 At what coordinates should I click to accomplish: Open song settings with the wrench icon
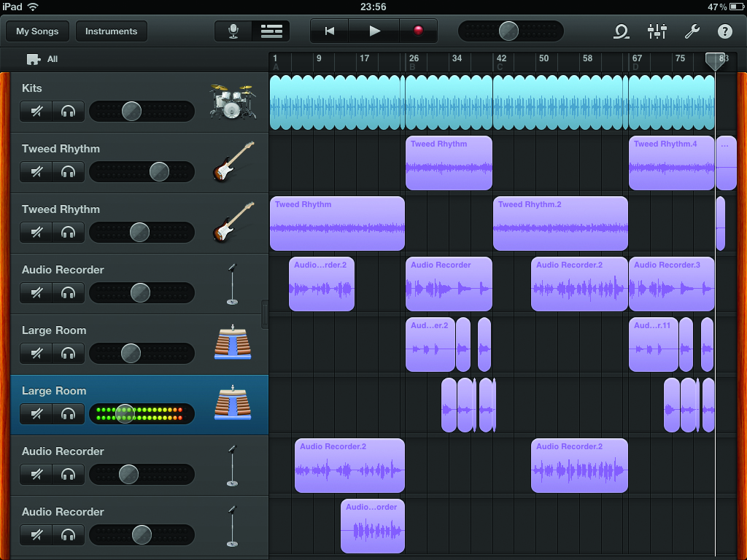[692, 32]
